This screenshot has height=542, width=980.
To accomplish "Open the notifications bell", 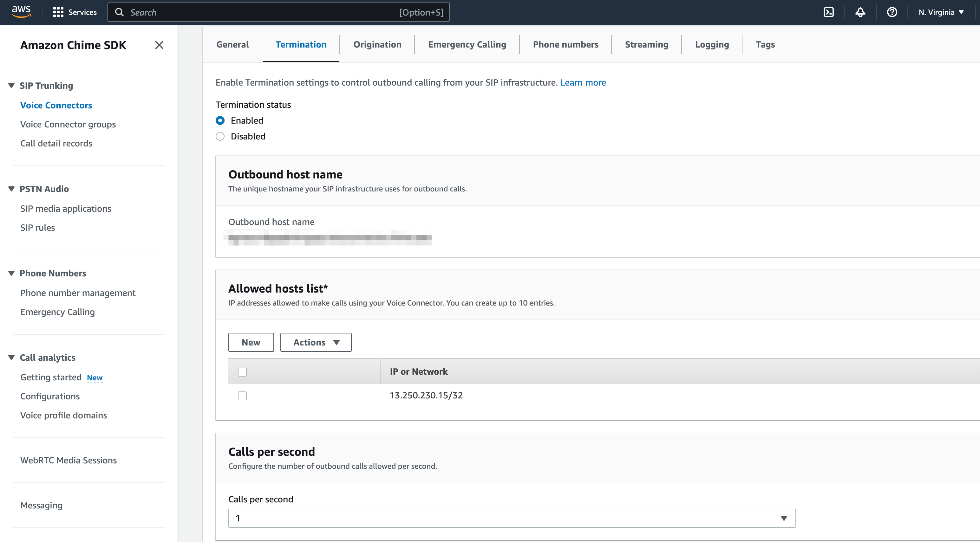I will point(860,12).
